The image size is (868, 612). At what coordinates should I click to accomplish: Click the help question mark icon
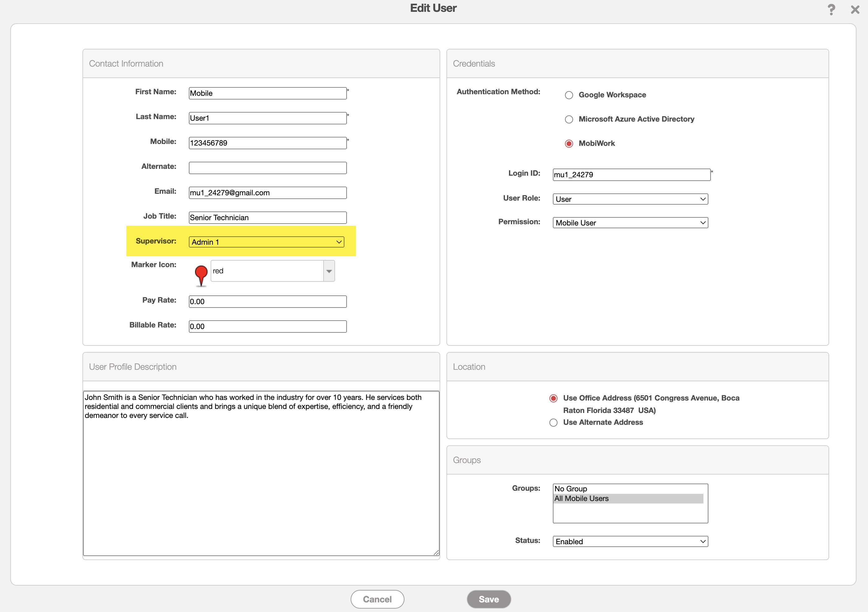pyautogui.click(x=831, y=9)
